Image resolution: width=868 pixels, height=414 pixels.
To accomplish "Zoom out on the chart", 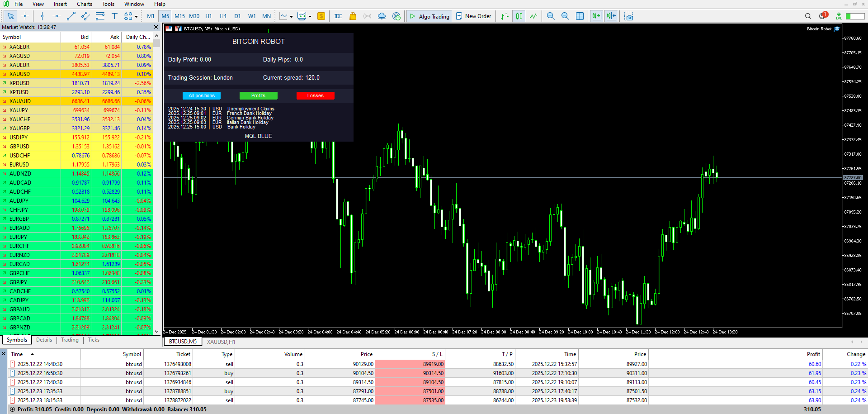I will (565, 16).
